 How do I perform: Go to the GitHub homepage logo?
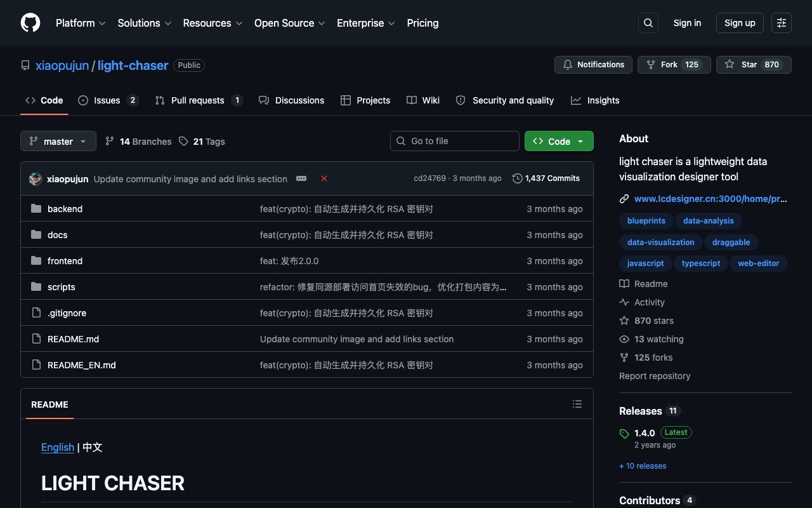click(x=30, y=23)
